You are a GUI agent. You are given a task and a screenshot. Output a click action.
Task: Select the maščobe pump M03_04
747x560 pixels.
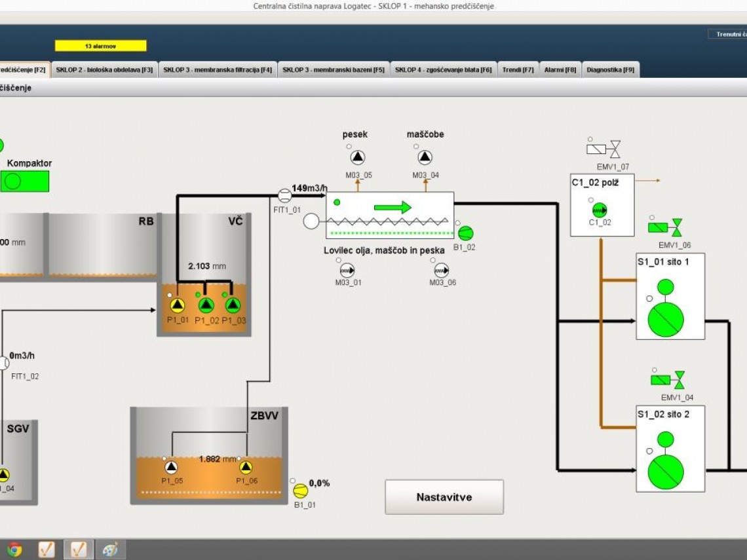[x=425, y=157]
